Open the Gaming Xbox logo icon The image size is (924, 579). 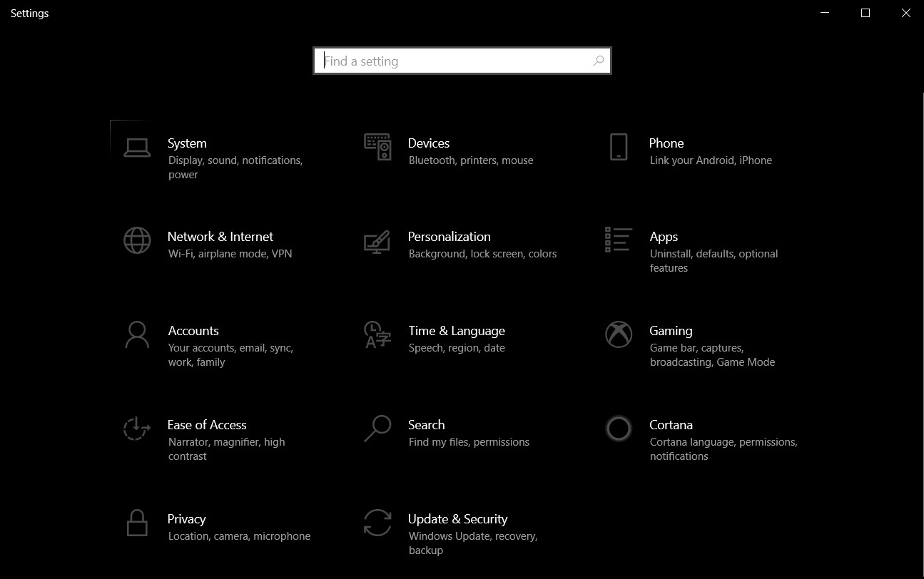(x=619, y=334)
